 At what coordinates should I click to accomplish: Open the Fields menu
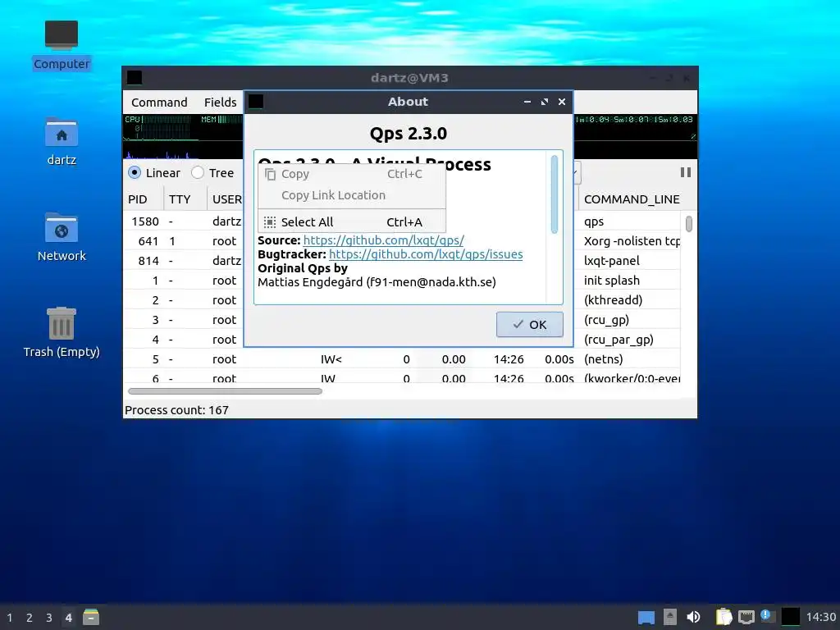220,103
